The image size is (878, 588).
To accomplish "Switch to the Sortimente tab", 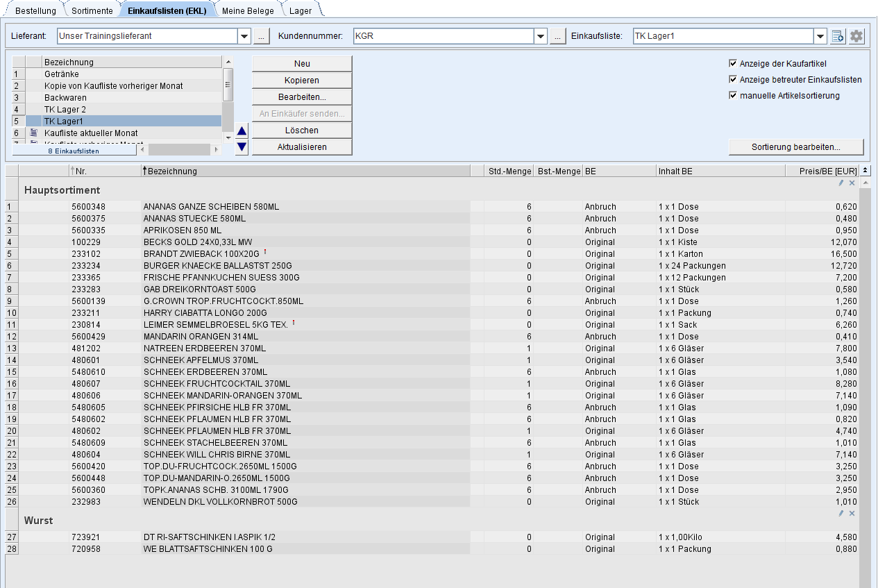I will click(91, 10).
